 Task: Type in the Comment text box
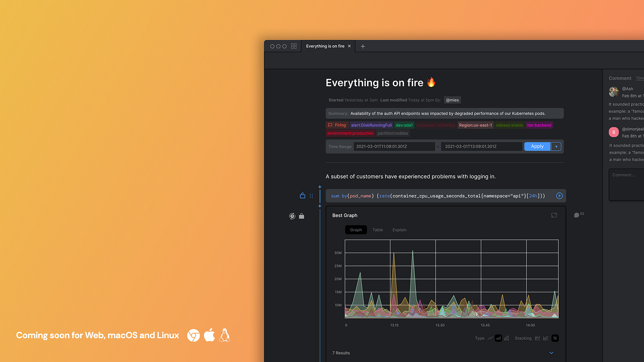pos(627,185)
